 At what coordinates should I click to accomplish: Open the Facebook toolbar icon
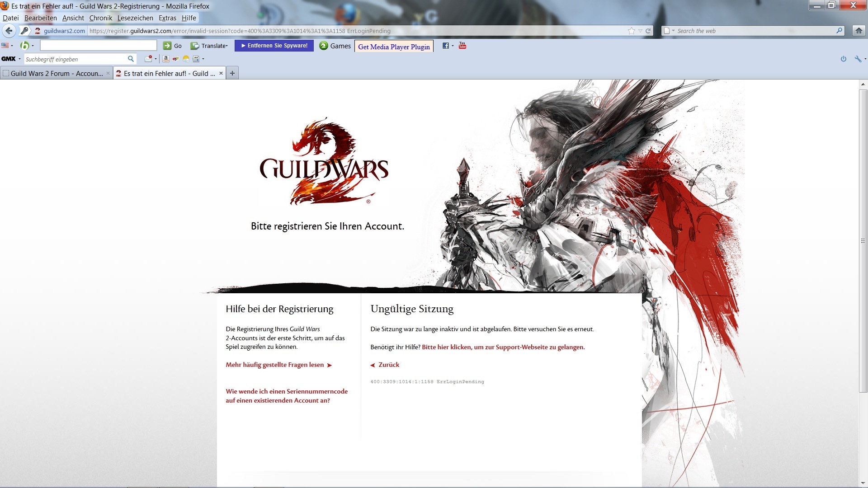click(446, 46)
